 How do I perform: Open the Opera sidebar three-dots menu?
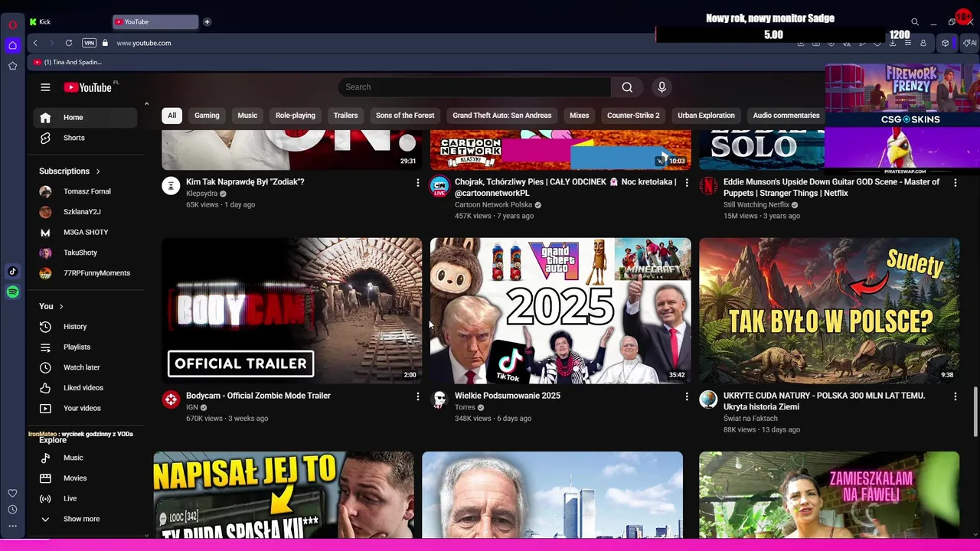tap(12, 526)
